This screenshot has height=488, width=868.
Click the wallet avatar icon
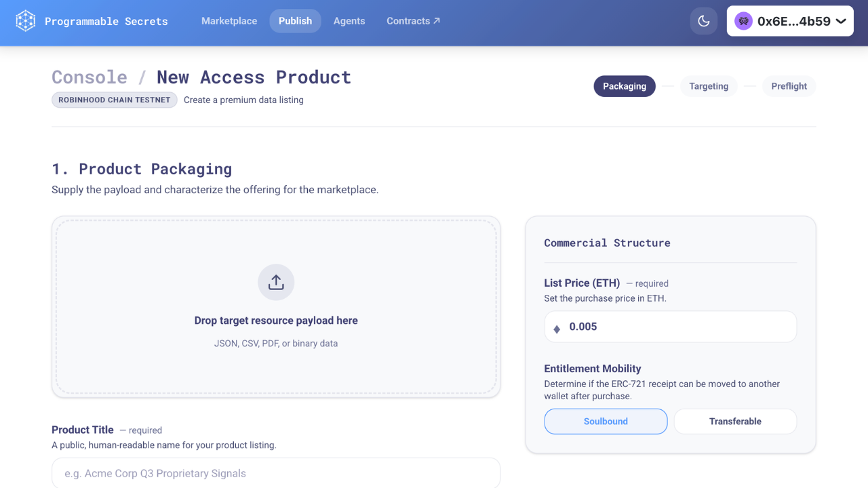743,21
